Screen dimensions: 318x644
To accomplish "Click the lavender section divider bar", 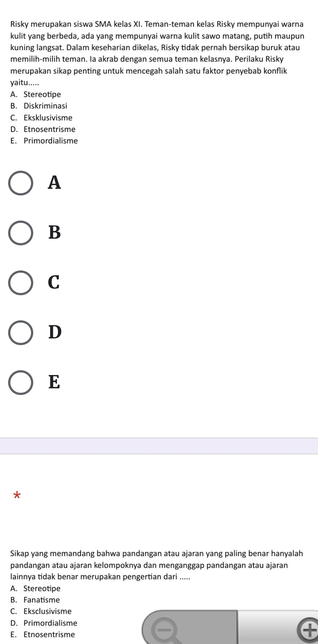I will tap(159, 446).
